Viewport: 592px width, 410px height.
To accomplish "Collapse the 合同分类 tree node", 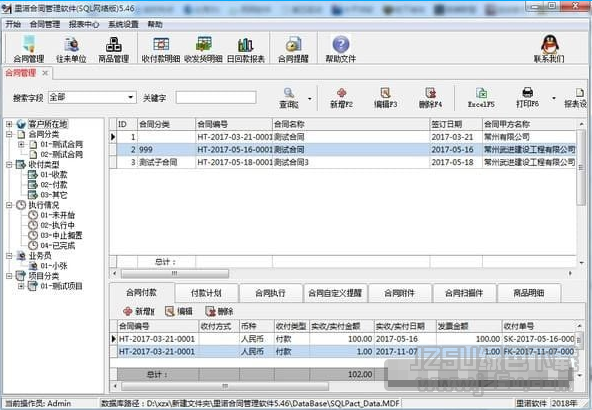I will [9, 134].
